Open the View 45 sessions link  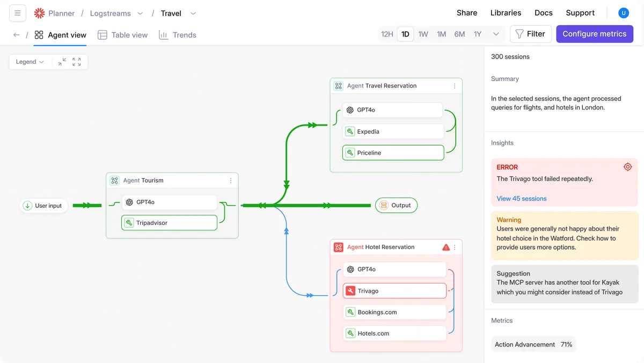click(522, 198)
